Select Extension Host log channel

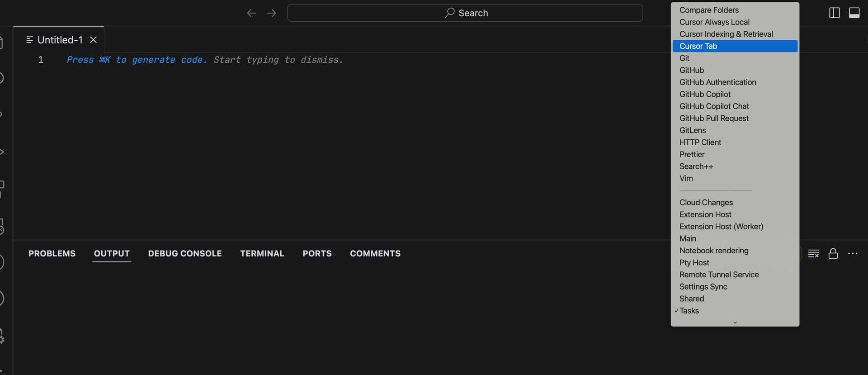(735, 214)
